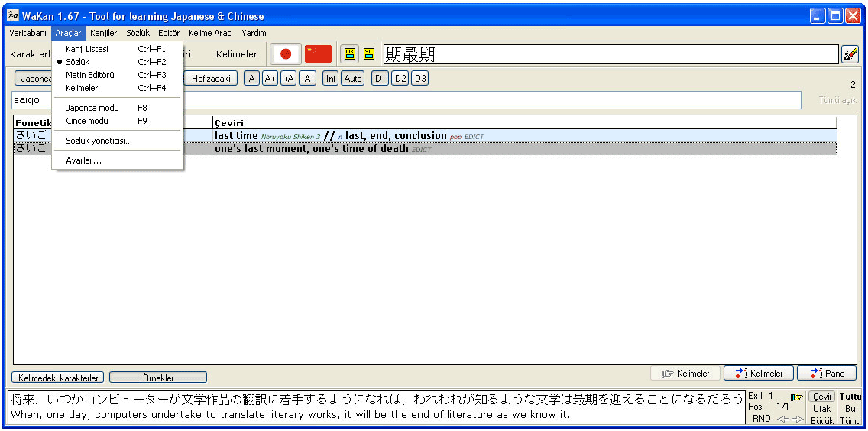
Task: Open the Sözlük menu in the menu bar
Action: pos(138,33)
